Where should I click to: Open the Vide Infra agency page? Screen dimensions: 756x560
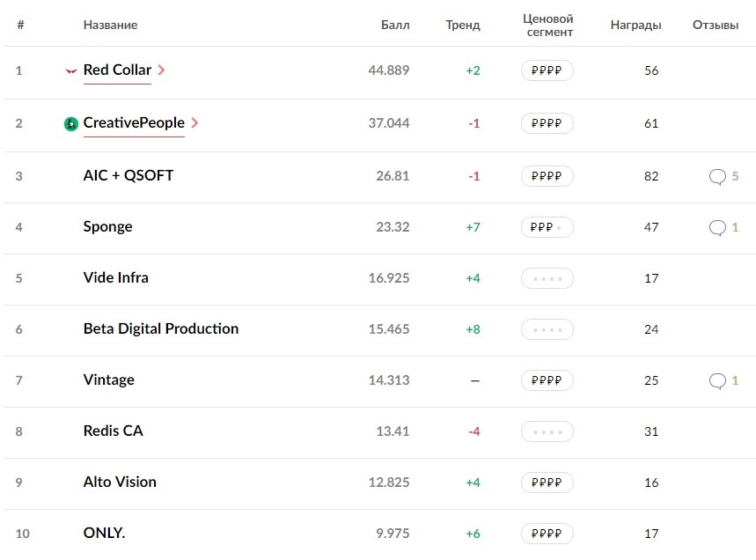(116, 278)
